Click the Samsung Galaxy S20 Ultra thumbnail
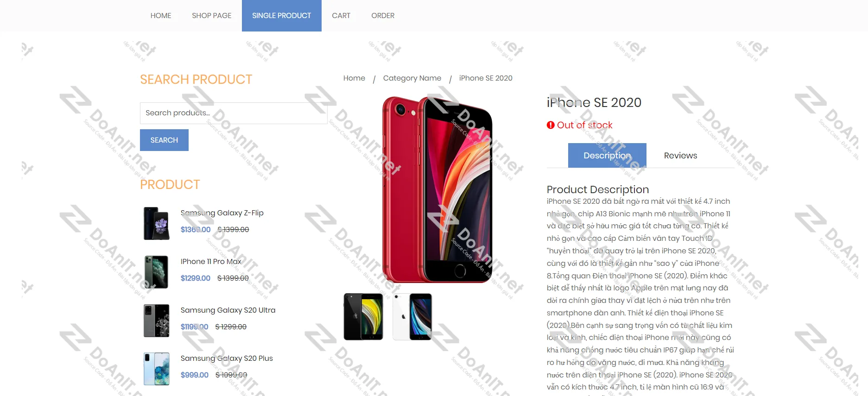Screen dimensions: 868x396 (x=157, y=321)
